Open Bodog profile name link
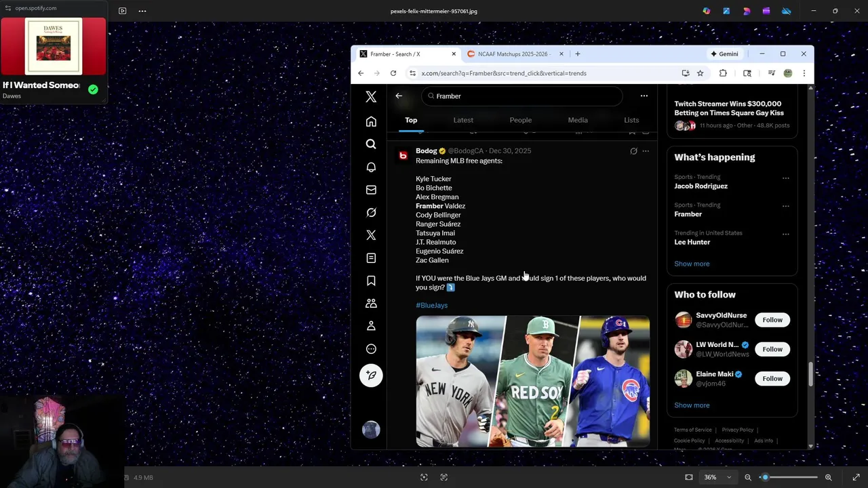 point(427,151)
